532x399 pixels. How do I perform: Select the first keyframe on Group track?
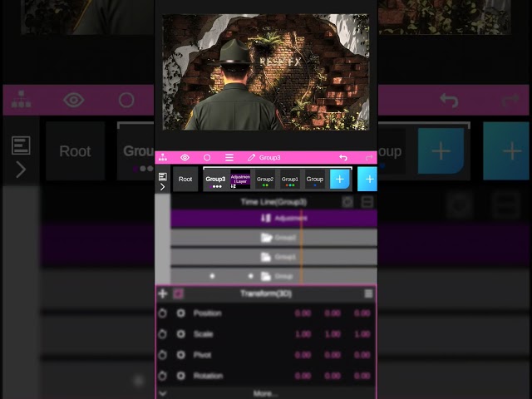(212, 276)
